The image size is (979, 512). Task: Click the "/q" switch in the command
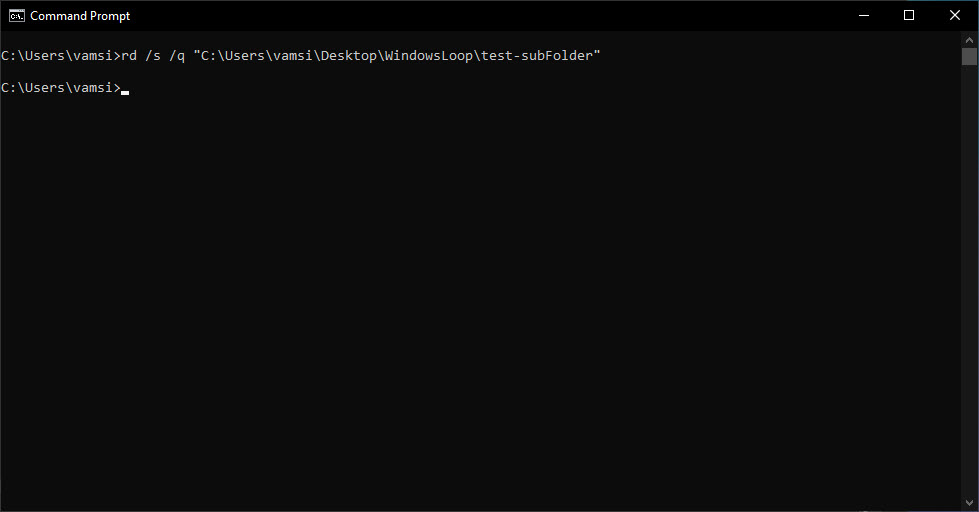tap(177, 56)
